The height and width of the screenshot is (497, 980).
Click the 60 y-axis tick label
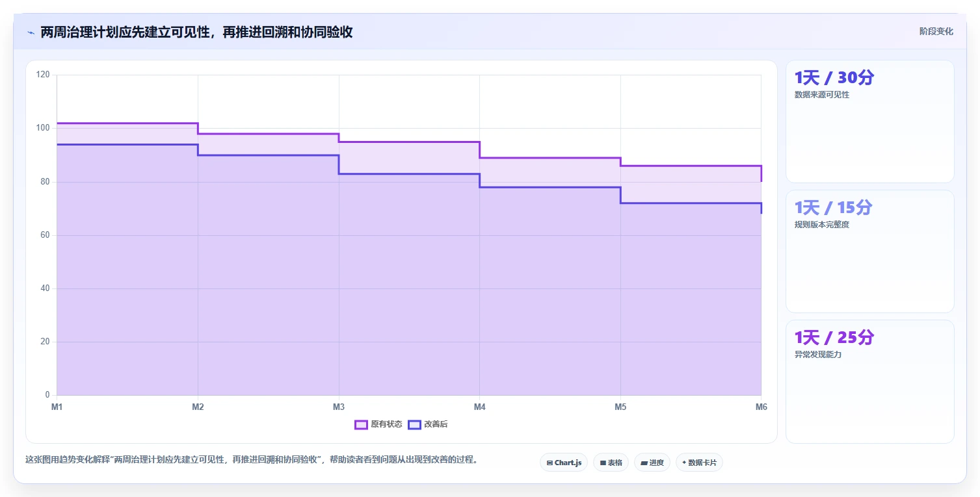click(x=46, y=235)
